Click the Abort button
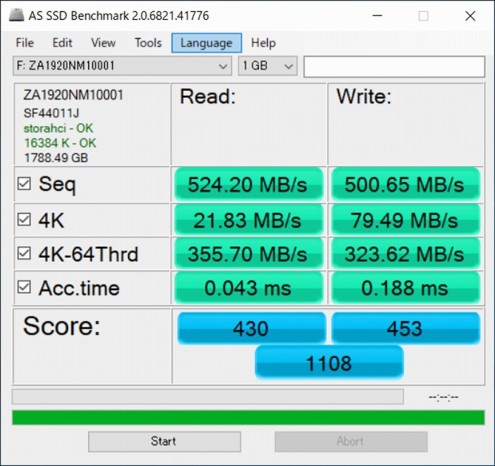The image size is (495, 466). point(351,442)
